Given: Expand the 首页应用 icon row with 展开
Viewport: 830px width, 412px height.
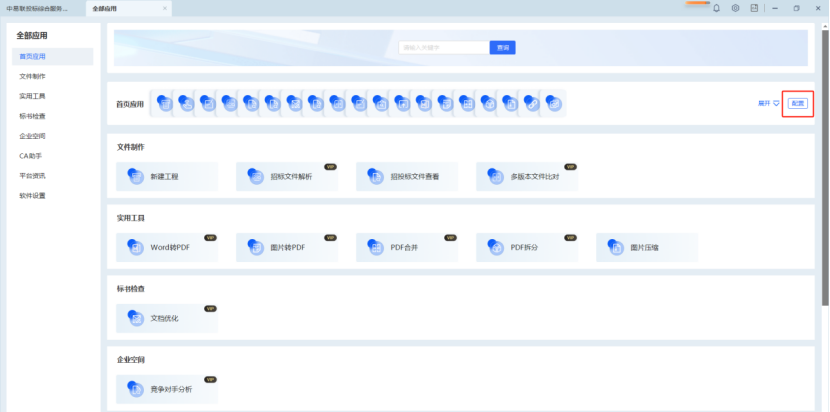Looking at the screenshot, I should pyautogui.click(x=766, y=103).
